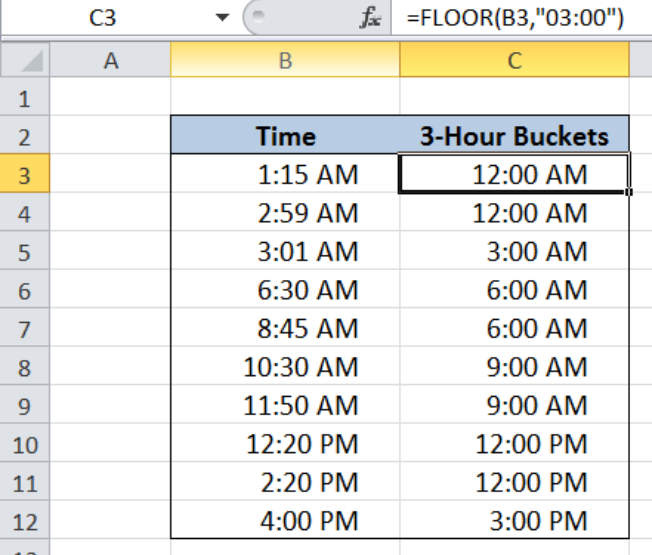Select column C header
Screen dimensions: 652x555
pos(514,61)
